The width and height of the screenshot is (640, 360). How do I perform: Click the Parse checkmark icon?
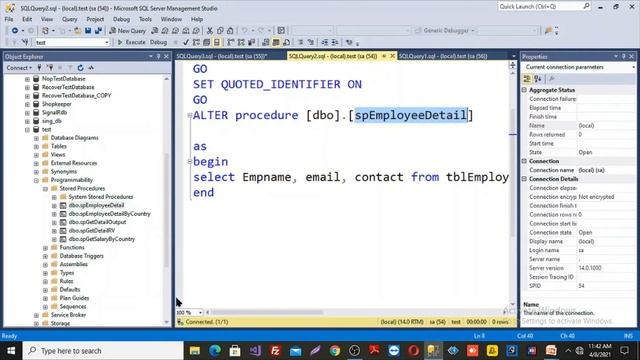186,42
